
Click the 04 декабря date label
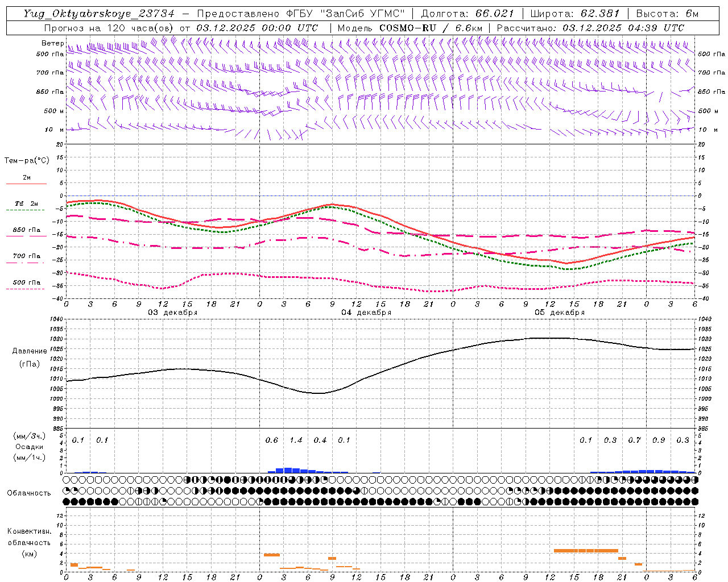(366, 313)
